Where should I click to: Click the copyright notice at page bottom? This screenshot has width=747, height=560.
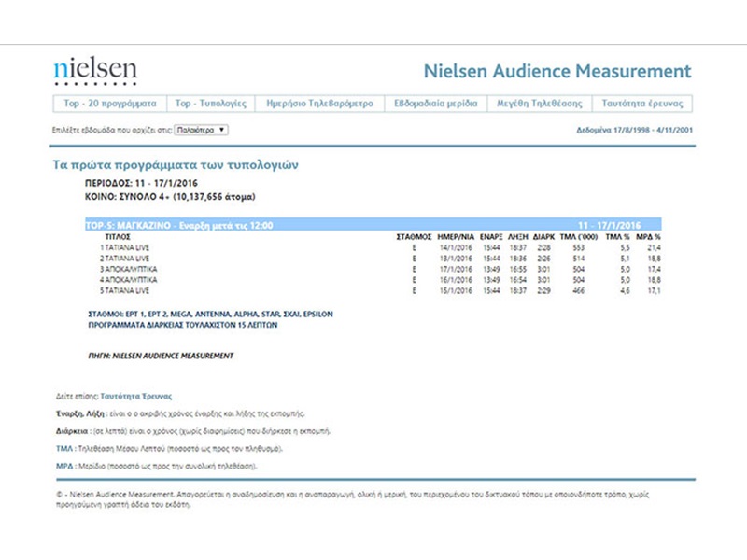353,499
